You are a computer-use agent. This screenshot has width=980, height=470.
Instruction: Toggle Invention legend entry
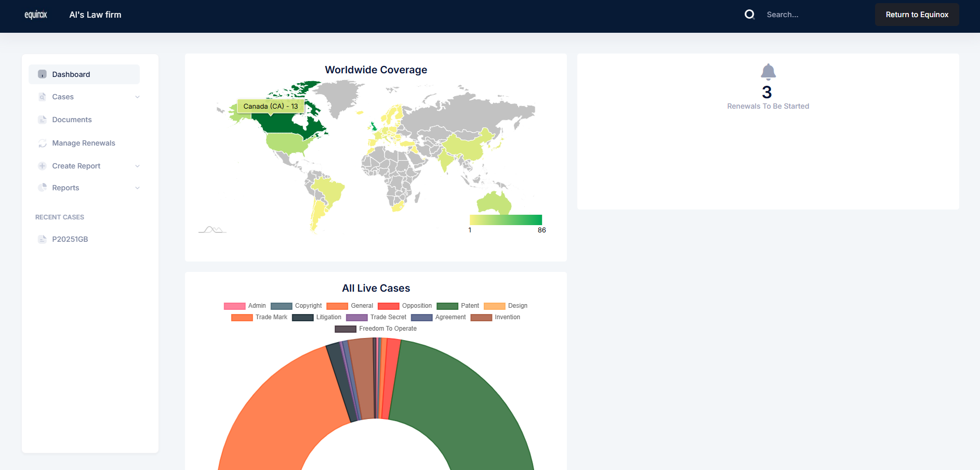(495, 317)
